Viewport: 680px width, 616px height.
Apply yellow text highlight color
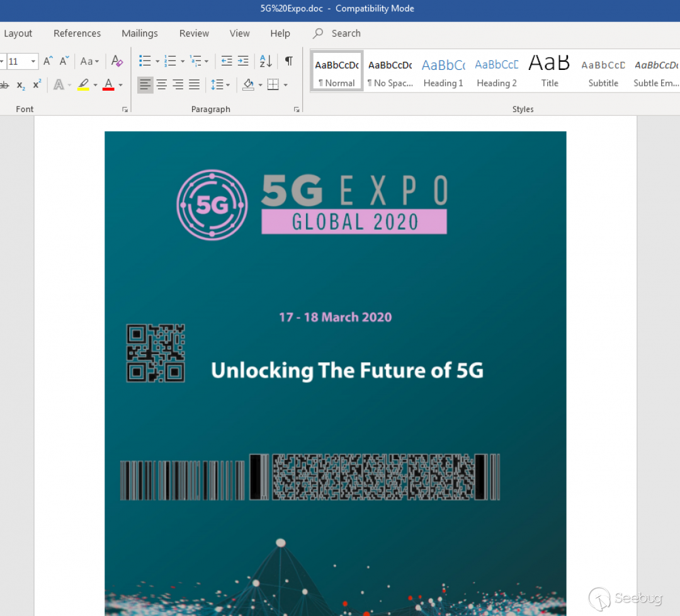pyautogui.click(x=83, y=84)
